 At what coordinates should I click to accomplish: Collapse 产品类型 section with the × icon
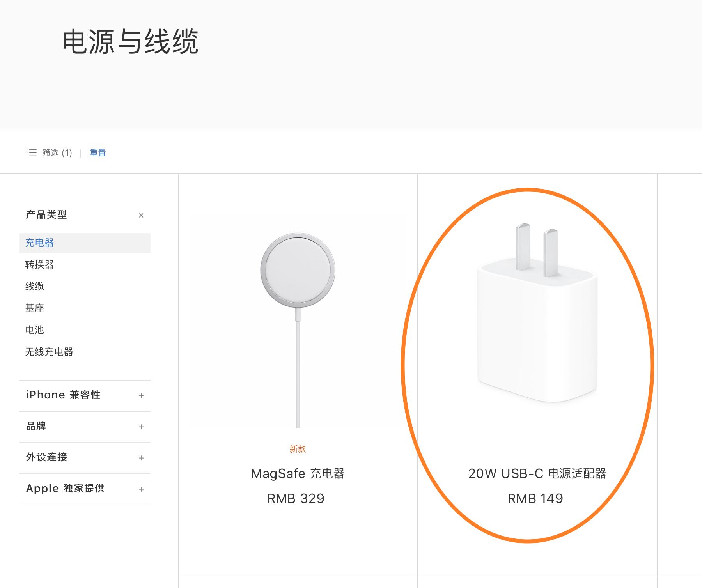141,215
